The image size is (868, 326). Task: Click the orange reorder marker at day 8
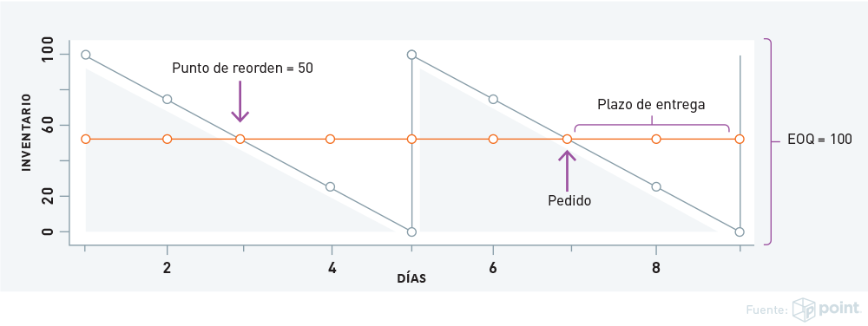point(656,139)
